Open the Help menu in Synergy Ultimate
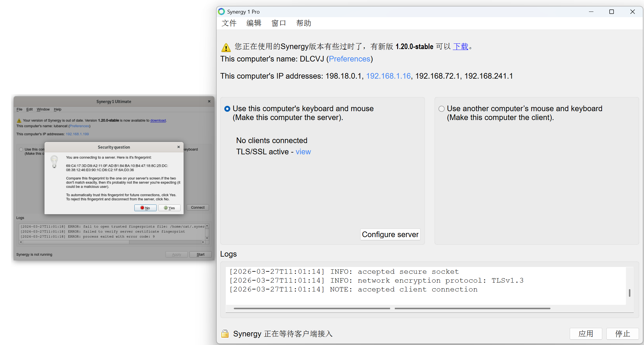644x345 pixels. tap(58, 109)
